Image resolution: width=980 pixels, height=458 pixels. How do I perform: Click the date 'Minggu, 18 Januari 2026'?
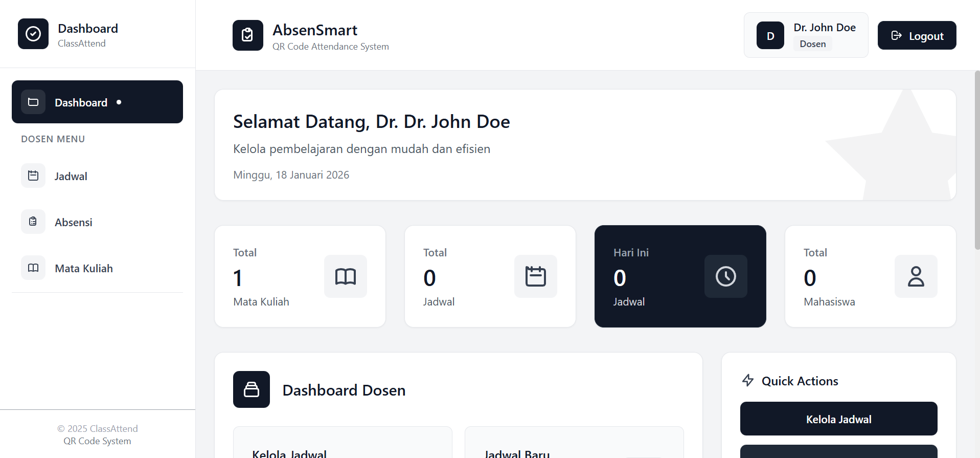(291, 175)
